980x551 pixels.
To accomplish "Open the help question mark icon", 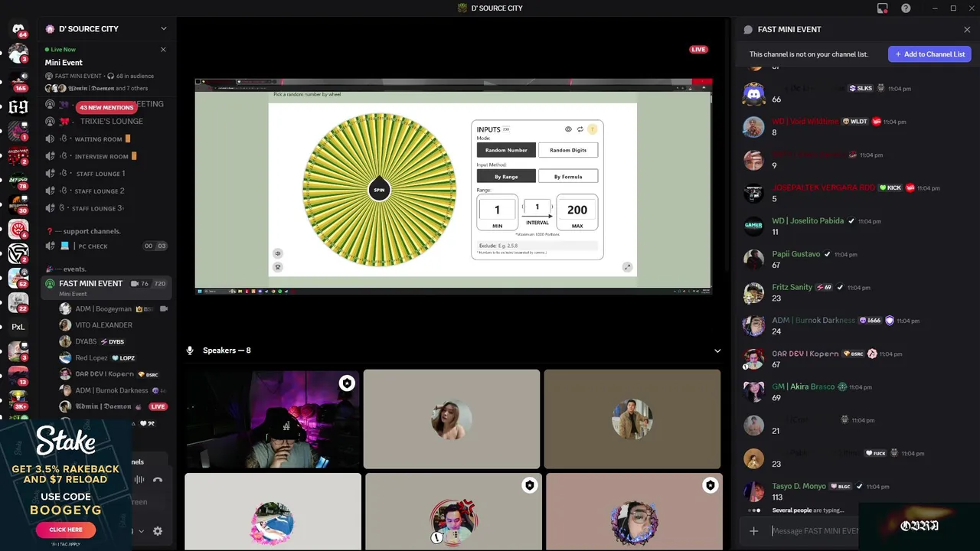I will pyautogui.click(x=906, y=8).
